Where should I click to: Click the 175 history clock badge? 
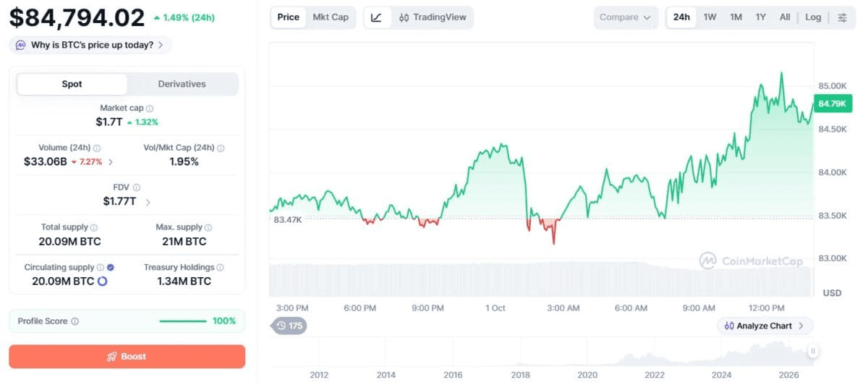(x=289, y=326)
